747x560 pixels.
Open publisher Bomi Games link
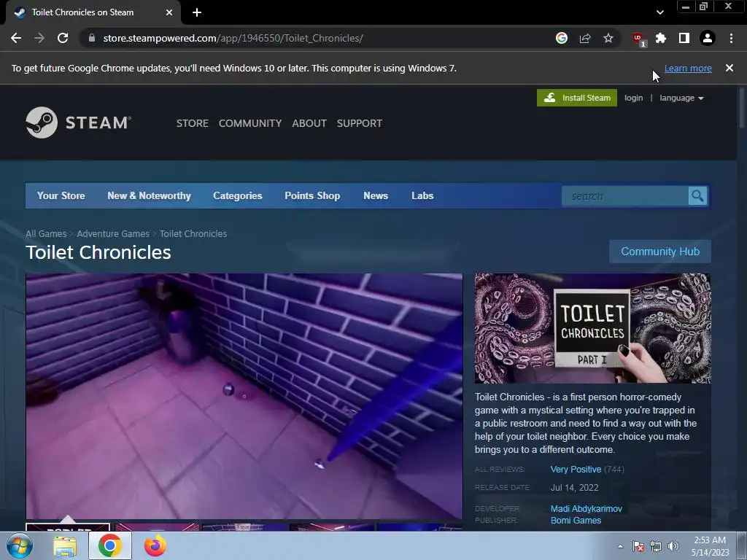[576, 521]
